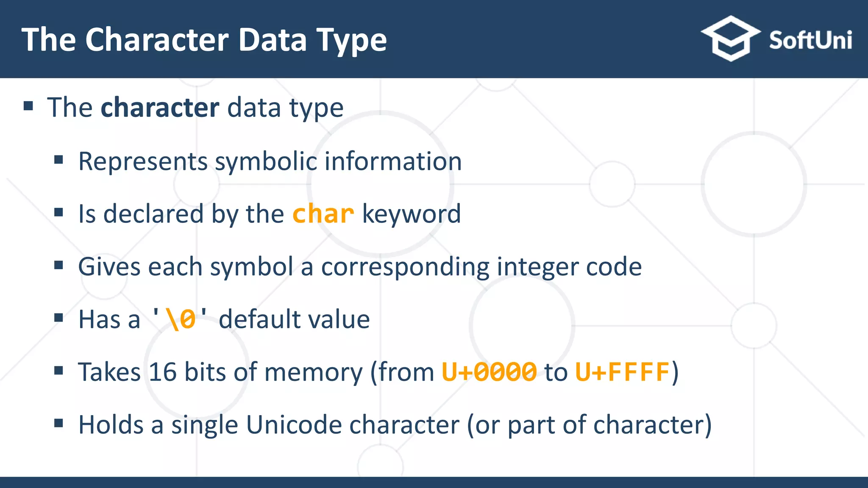Image resolution: width=868 pixels, height=488 pixels.
Task: Click the bullet before 'Represents symbolic information'
Action: click(x=59, y=160)
